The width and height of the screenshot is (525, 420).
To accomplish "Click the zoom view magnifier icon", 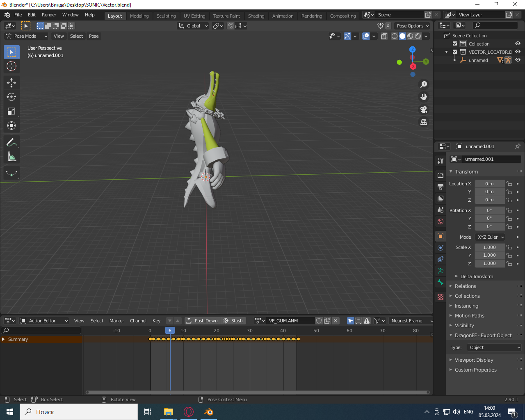I will tap(424, 84).
